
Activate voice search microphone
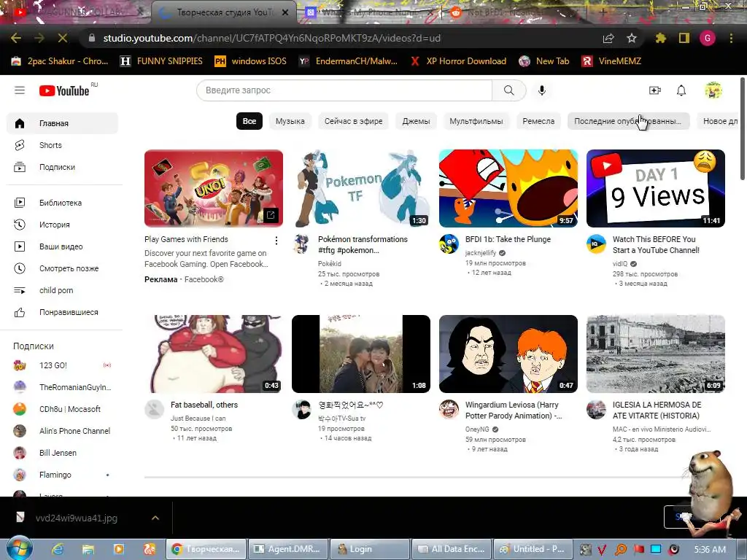point(542,90)
